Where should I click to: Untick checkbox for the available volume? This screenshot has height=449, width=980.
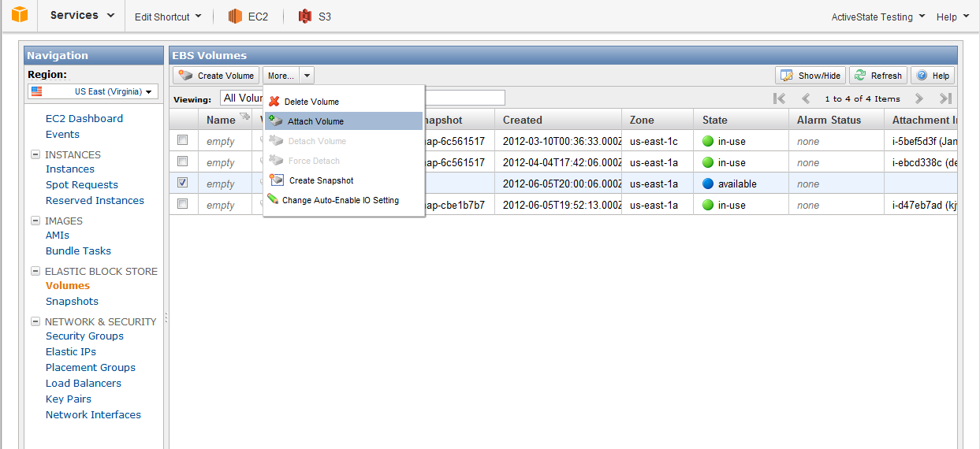183,183
